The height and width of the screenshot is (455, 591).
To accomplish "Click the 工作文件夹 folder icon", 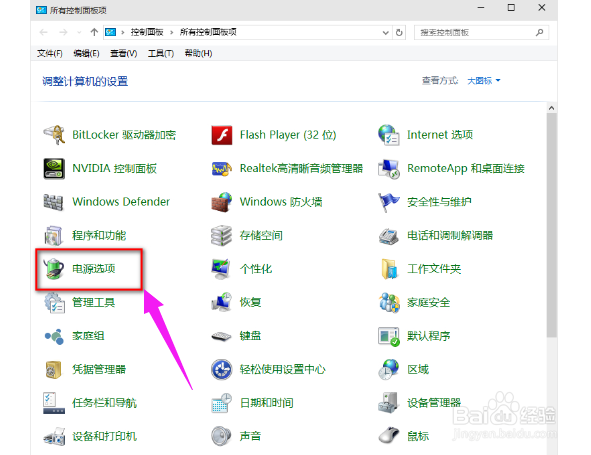I will coord(389,269).
